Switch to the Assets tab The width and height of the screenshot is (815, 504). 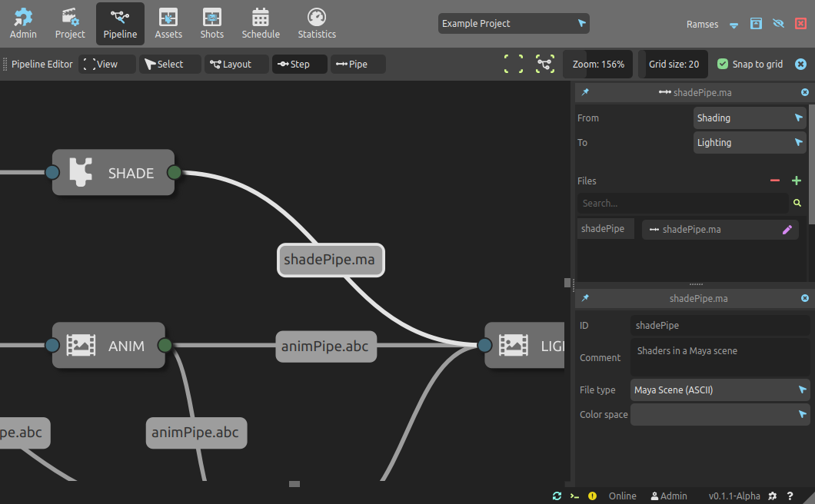(x=168, y=24)
